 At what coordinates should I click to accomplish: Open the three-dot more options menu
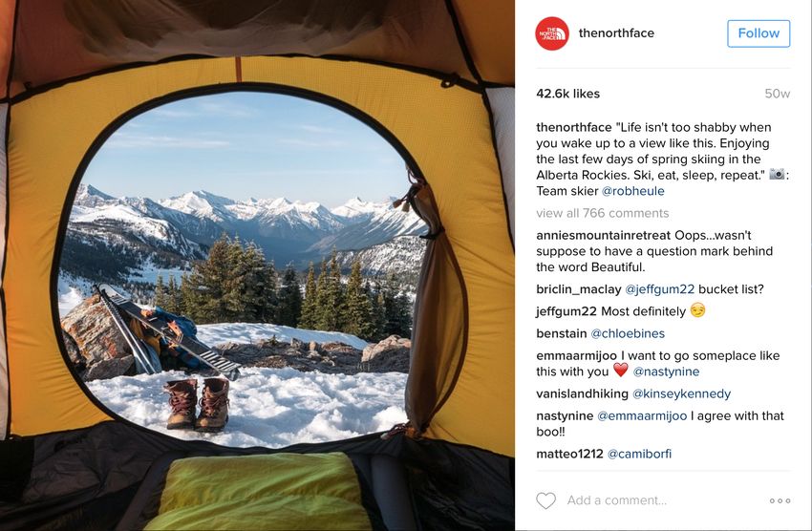pos(780,500)
